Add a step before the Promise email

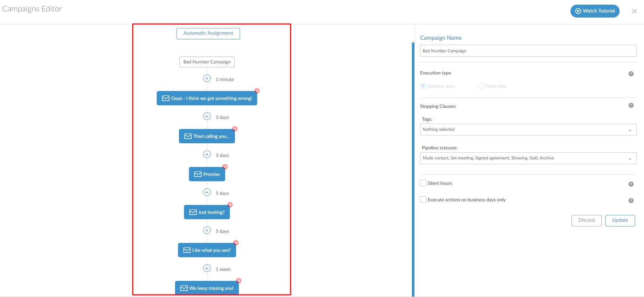207,154
